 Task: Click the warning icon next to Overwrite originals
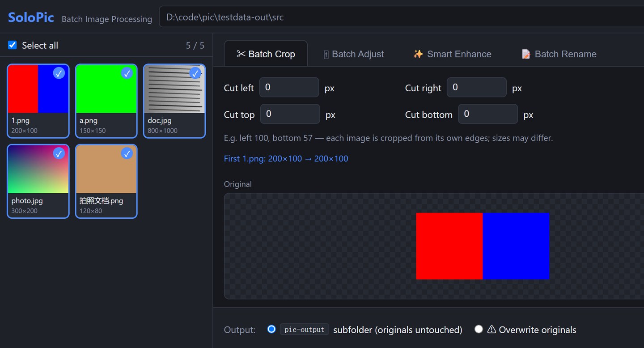point(491,330)
